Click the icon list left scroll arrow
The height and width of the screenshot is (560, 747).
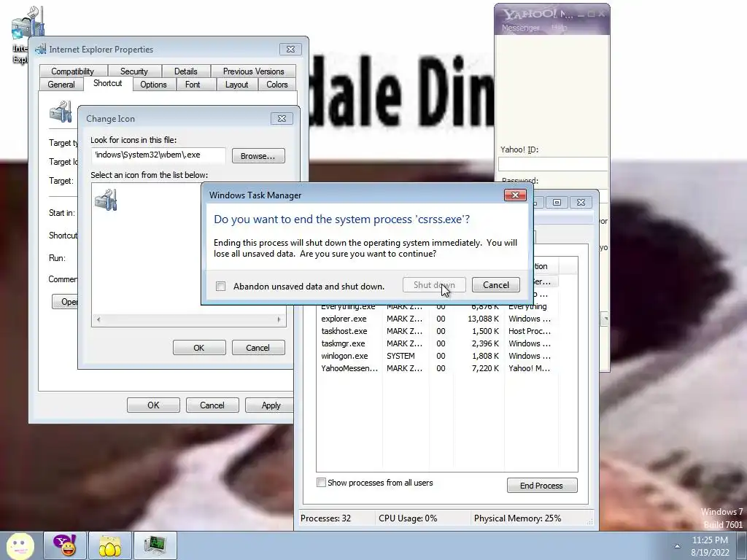tap(98, 319)
